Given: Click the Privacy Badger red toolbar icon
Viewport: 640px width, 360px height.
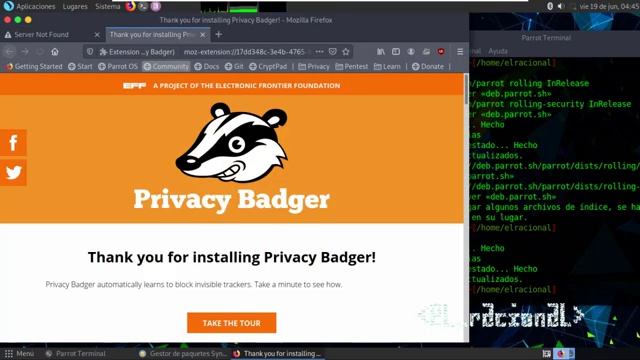Looking at the screenshot, I should tap(441, 52).
